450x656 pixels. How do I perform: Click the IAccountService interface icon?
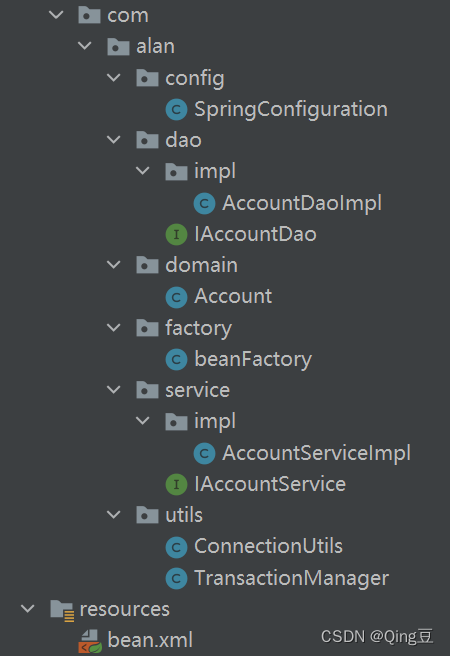coord(176,484)
